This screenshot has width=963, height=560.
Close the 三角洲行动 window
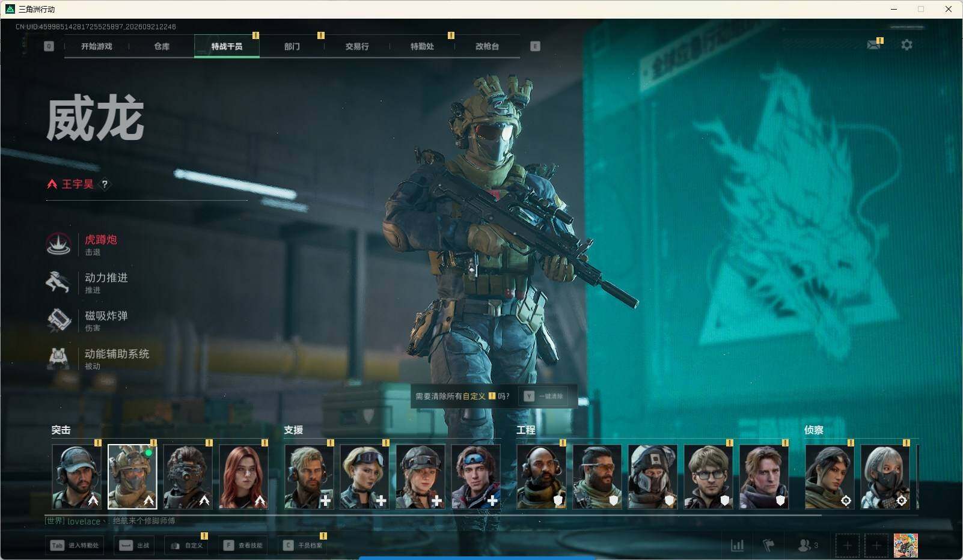point(949,9)
